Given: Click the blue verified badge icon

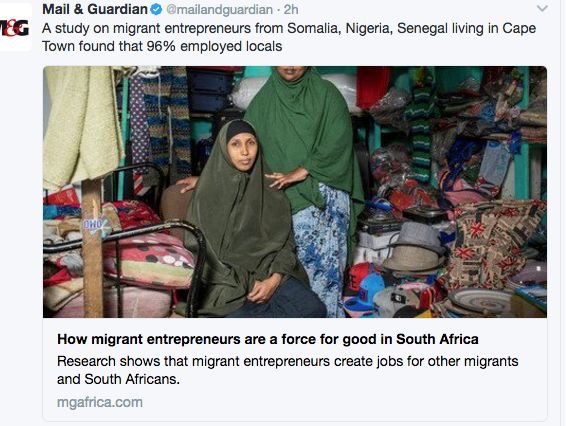Looking at the screenshot, I should tap(156, 10).
